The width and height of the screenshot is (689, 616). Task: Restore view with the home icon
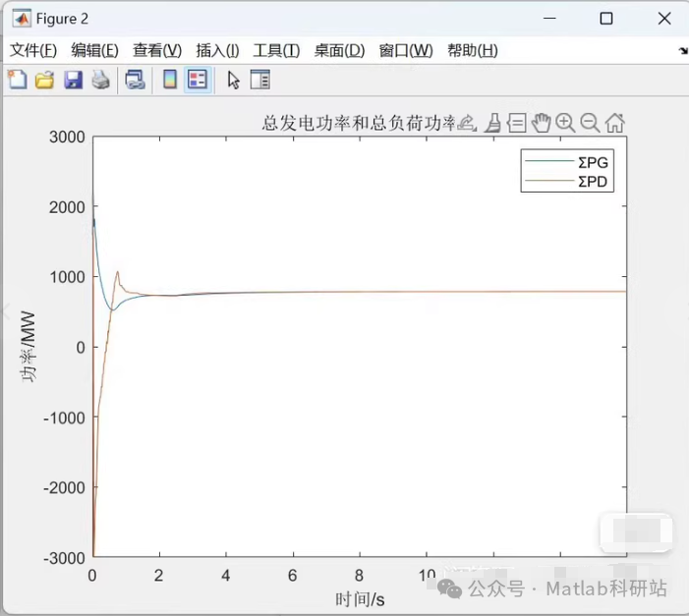[614, 123]
